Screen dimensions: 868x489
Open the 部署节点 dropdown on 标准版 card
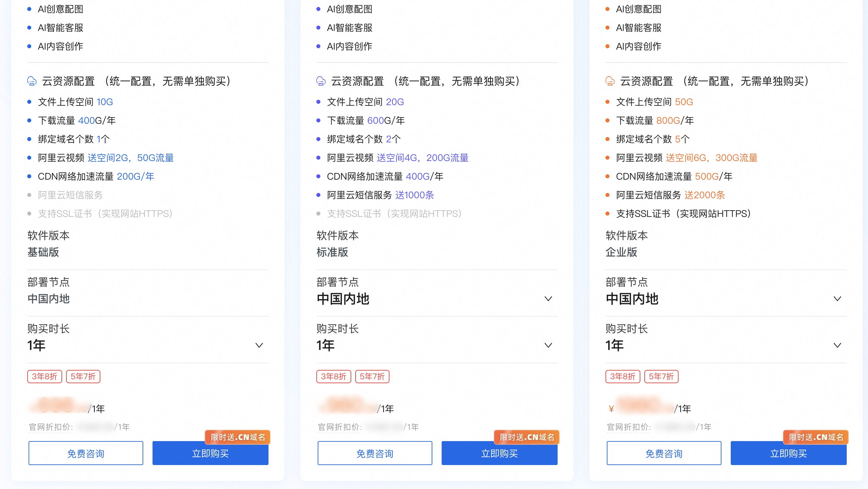coord(548,298)
